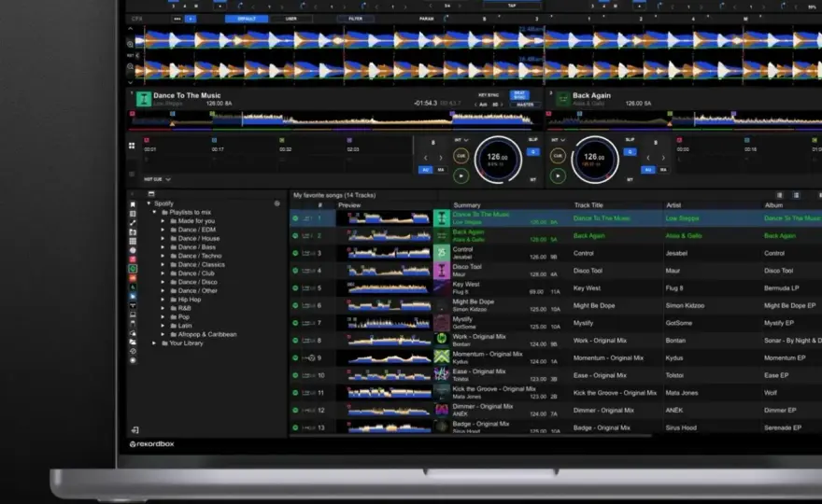This screenshot has width=822, height=504.
Task: Open the three-dots button next to CFX
Action: click(x=177, y=19)
